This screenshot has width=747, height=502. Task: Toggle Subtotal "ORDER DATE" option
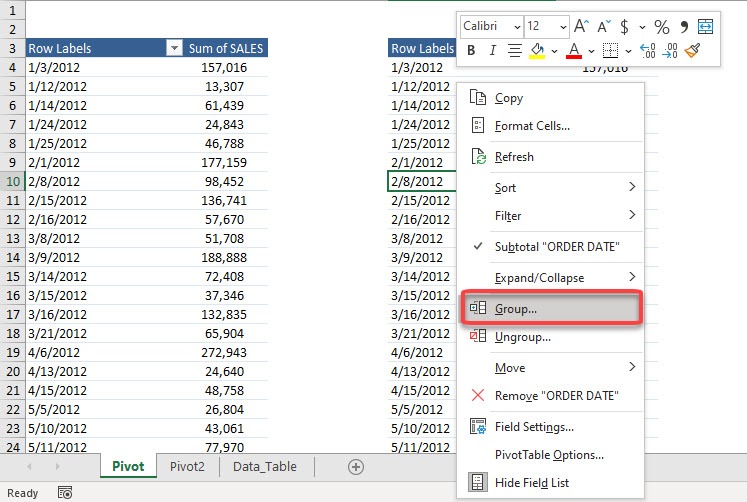click(x=550, y=247)
